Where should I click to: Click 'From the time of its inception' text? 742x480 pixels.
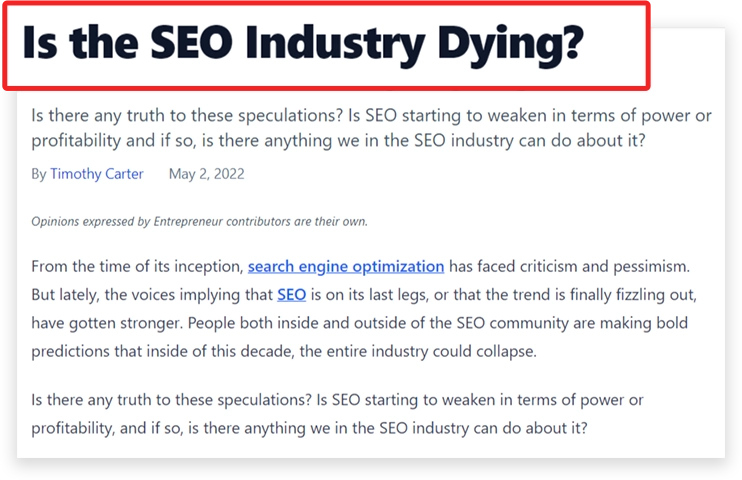136,267
